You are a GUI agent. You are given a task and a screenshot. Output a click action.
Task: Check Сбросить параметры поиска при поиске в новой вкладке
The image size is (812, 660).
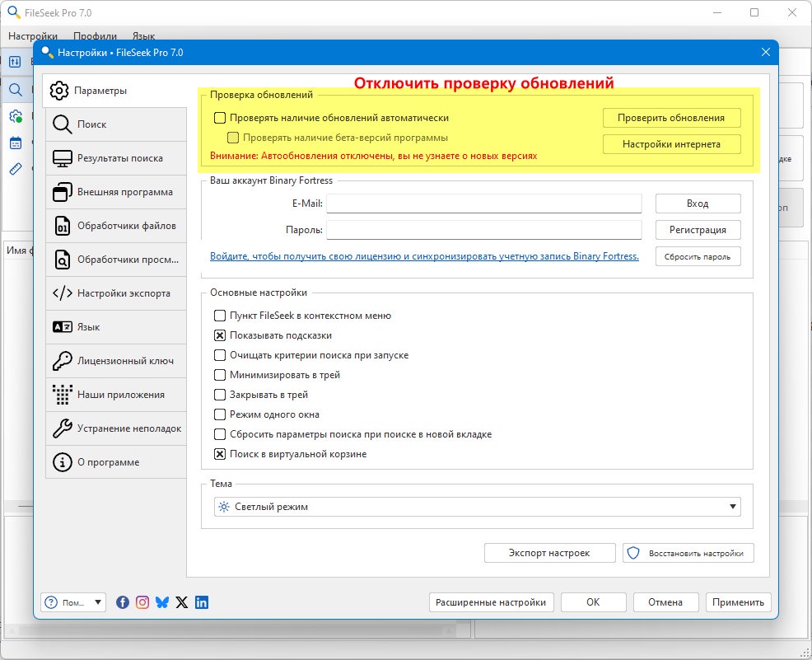[220, 434]
